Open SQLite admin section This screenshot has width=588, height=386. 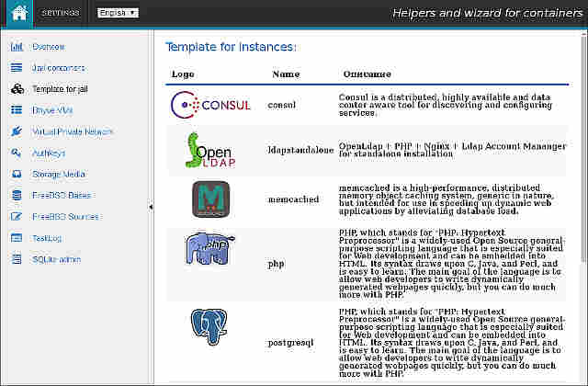tap(57, 259)
